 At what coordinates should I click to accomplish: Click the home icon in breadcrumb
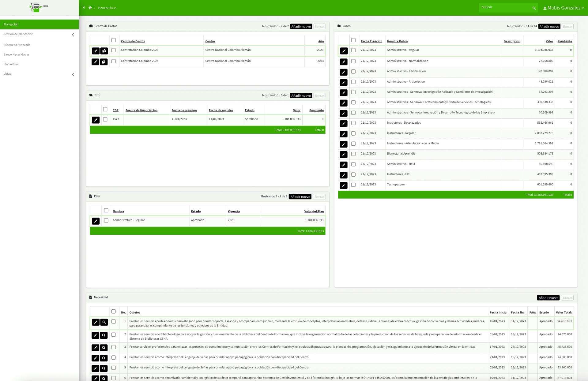coord(90,8)
